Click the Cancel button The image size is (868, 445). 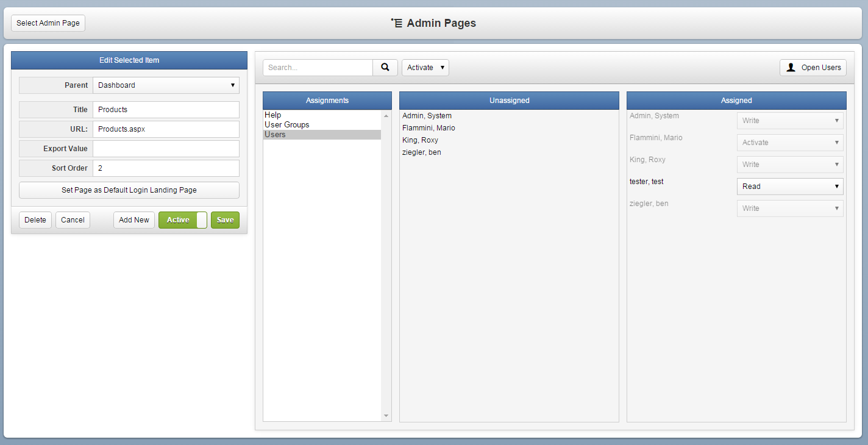click(x=73, y=220)
